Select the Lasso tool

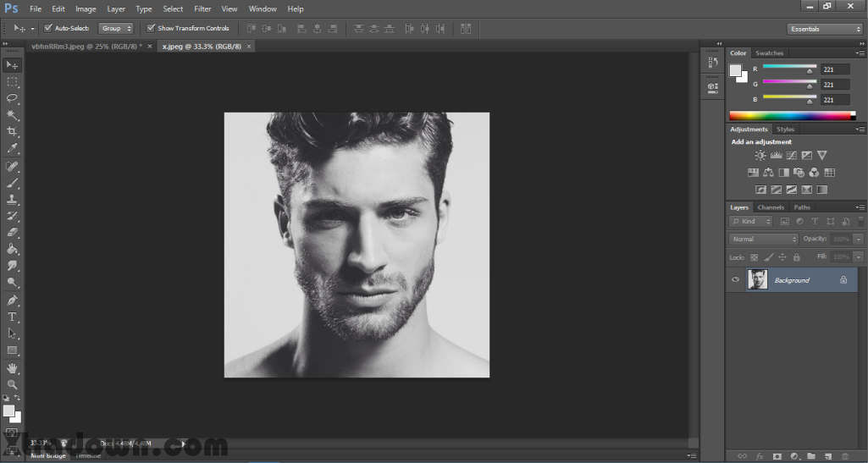click(12, 98)
